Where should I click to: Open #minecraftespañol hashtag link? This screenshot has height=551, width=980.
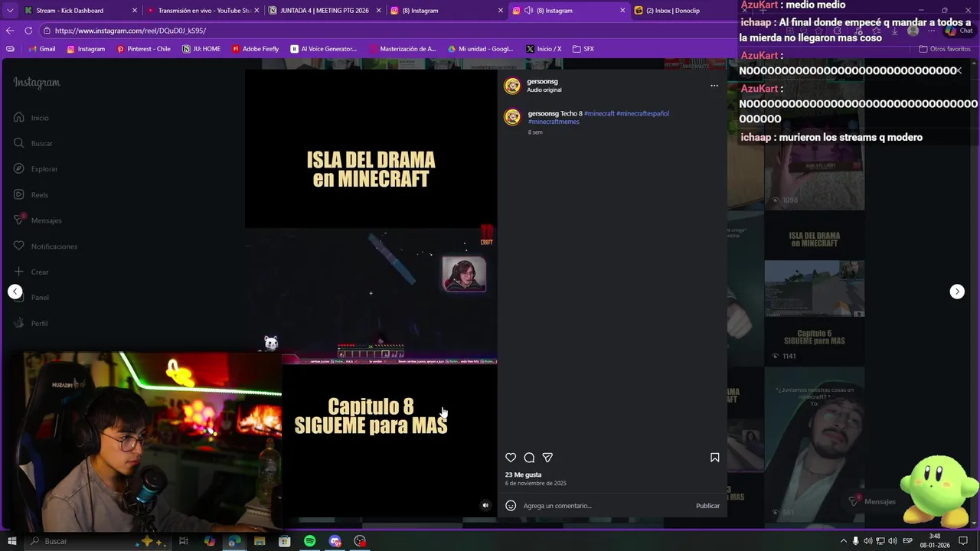642,113
